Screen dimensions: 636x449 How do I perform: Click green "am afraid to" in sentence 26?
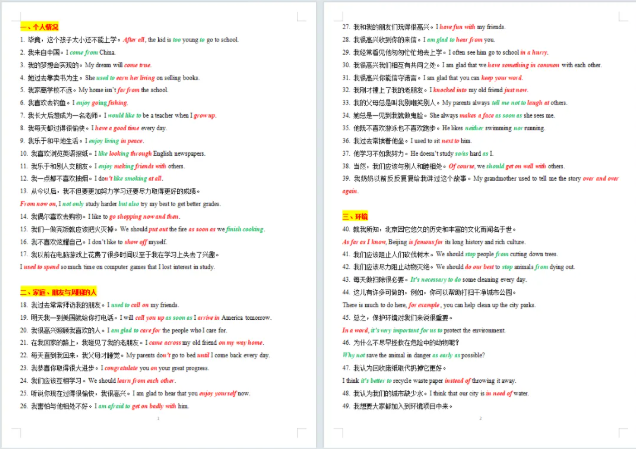[114, 406]
